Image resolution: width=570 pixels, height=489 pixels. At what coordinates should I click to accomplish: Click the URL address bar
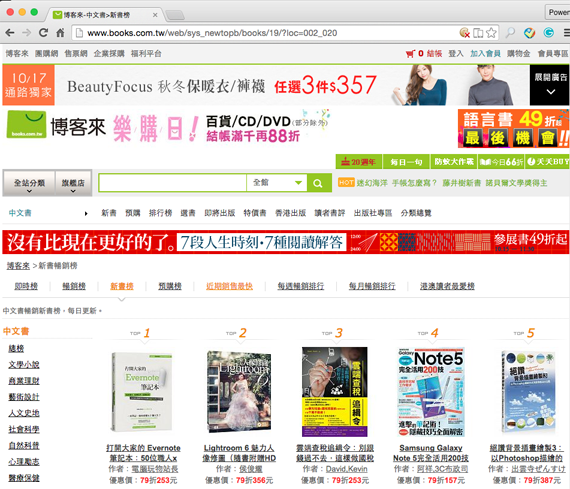(x=265, y=33)
